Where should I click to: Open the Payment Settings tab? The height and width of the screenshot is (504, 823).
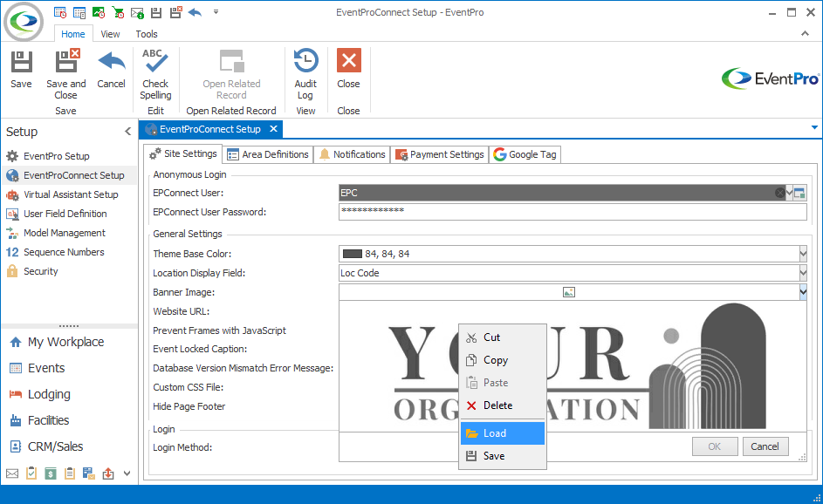tap(439, 154)
